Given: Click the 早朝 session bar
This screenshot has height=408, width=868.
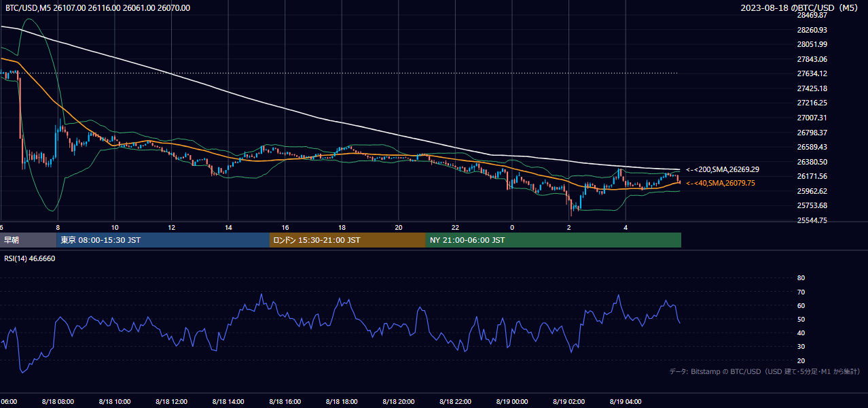Looking at the screenshot, I should click(x=28, y=240).
